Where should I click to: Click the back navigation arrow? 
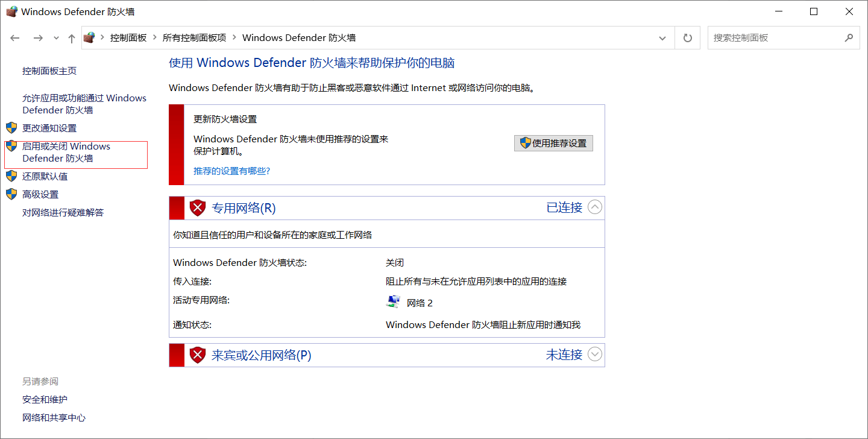[15, 38]
